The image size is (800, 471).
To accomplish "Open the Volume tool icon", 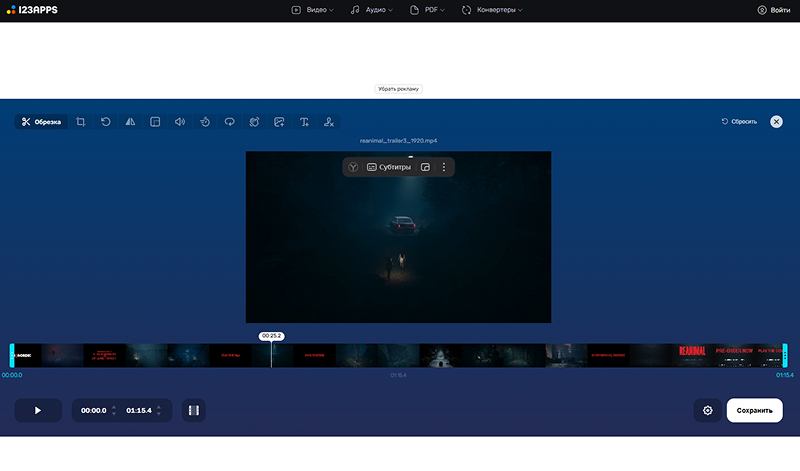I will tap(180, 122).
